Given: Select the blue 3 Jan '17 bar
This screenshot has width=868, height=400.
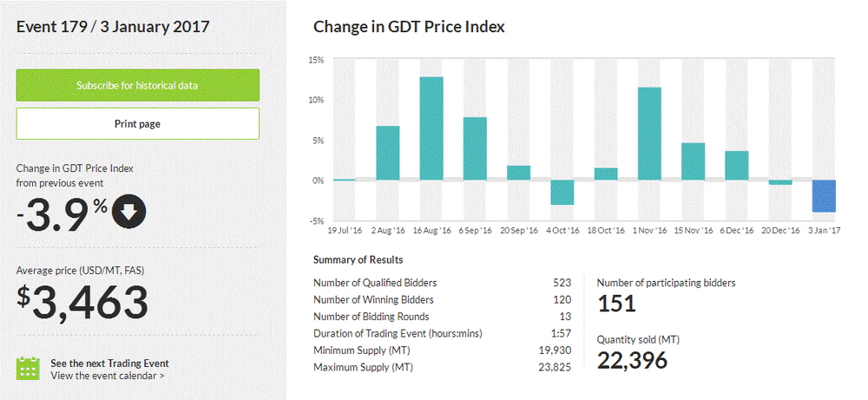Looking at the screenshot, I should (x=824, y=196).
